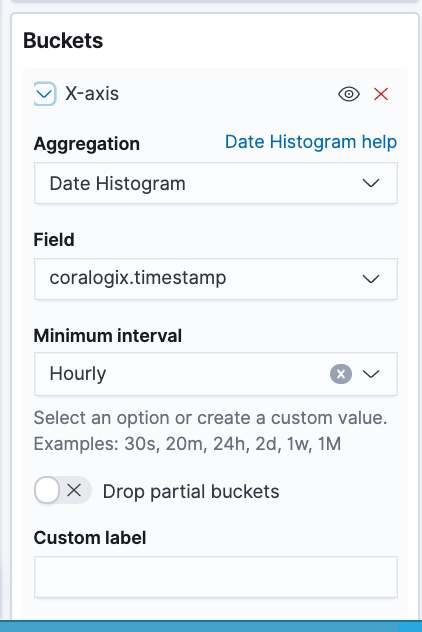Focus the Custom label text field
Image resolution: width=422 pixels, height=632 pixels.
tap(216, 577)
